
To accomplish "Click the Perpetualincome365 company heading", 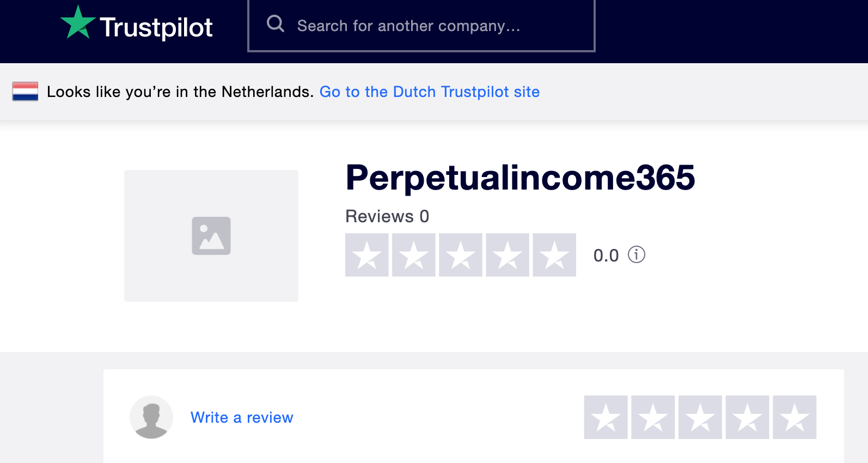I will pyautogui.click(x=520, y=178).
